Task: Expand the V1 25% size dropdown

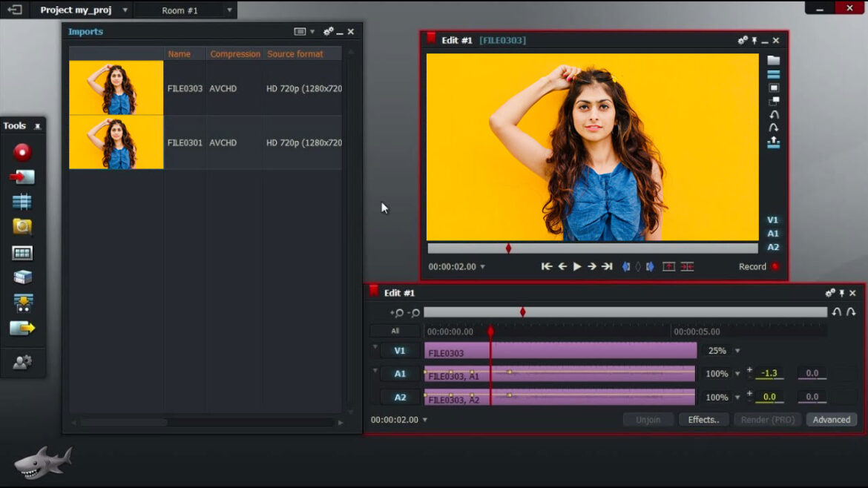Action: [x=737, y=351]
